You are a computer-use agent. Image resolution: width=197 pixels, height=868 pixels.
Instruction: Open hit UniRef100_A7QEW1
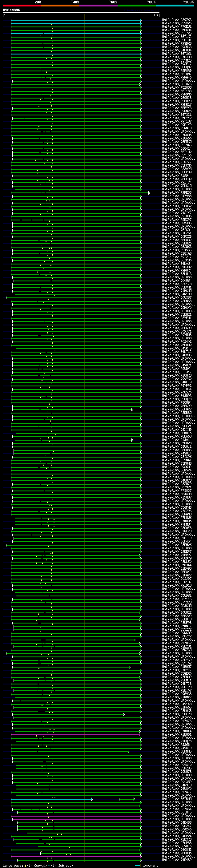click(177, 27)
